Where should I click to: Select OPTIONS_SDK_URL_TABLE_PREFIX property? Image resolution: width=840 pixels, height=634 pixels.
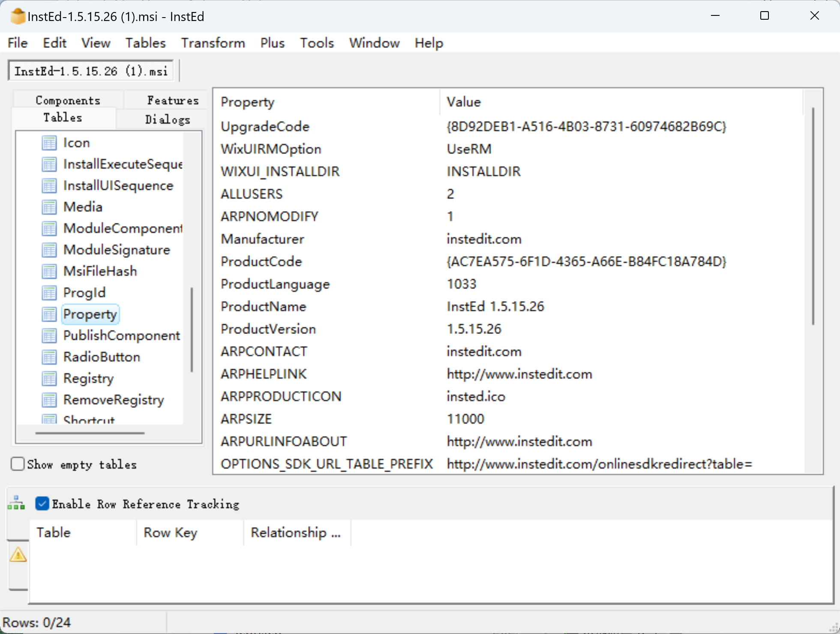327,464
